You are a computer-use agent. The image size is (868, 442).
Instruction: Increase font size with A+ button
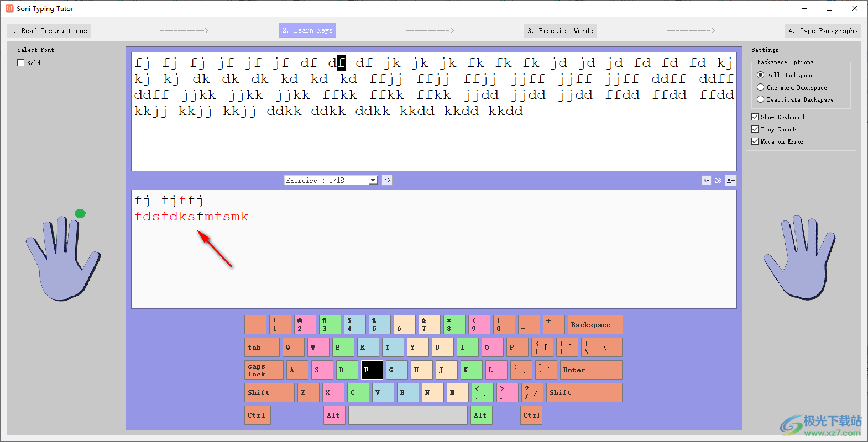pyautogui.click(x=731, y=181)
